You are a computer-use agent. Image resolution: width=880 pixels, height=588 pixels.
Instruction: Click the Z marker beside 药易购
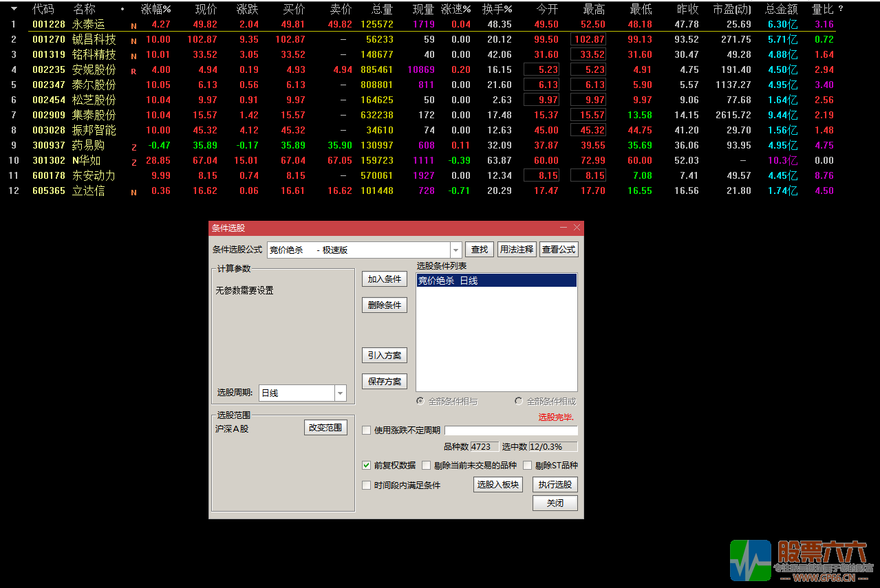pyautogui.click(x=133, y=146)
